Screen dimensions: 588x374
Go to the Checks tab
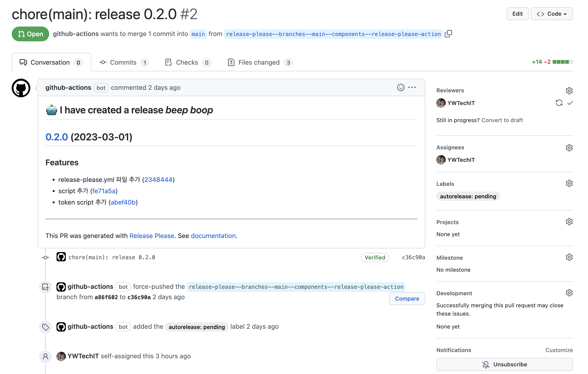(x=187, y=63)
